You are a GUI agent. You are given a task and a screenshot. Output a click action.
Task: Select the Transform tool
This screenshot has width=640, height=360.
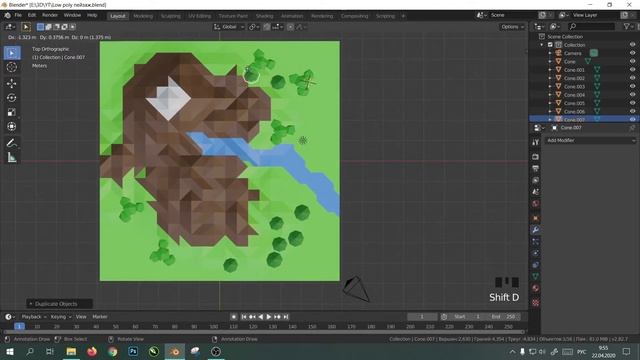[12, 126]
